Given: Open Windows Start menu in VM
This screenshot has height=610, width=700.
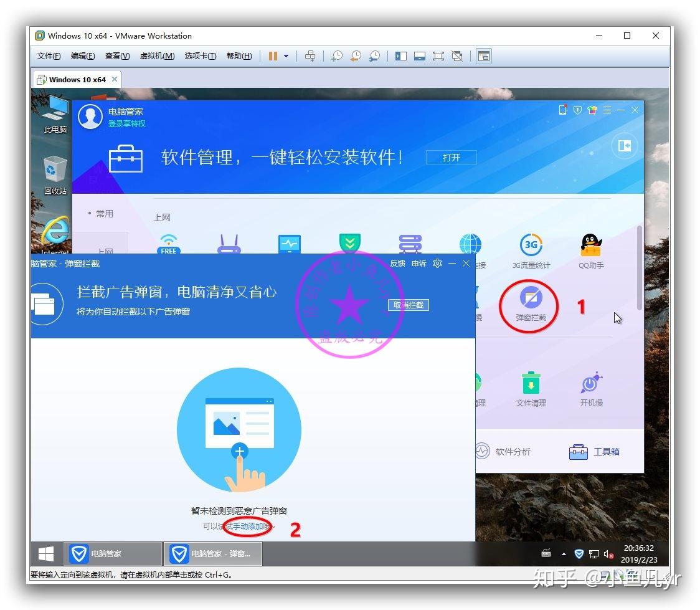Looking at the screenshot, I should (x=46, y=554).
